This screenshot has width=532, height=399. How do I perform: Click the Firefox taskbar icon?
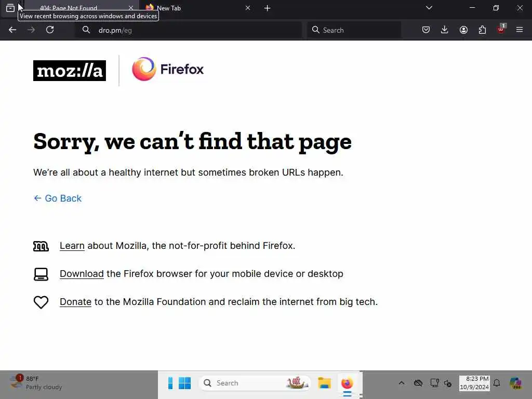(x=347, y=383)
